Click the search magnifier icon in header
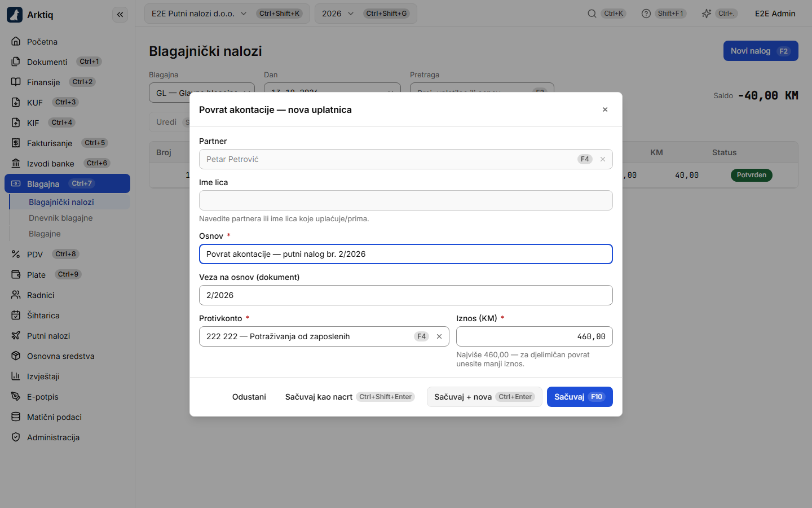The height and width of the screenshot is (508, 812). pos(592,14)
